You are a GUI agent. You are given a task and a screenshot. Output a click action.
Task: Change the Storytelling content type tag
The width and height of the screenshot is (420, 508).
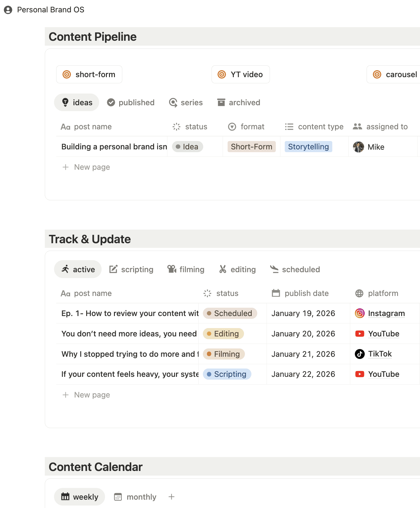(309, 147)
